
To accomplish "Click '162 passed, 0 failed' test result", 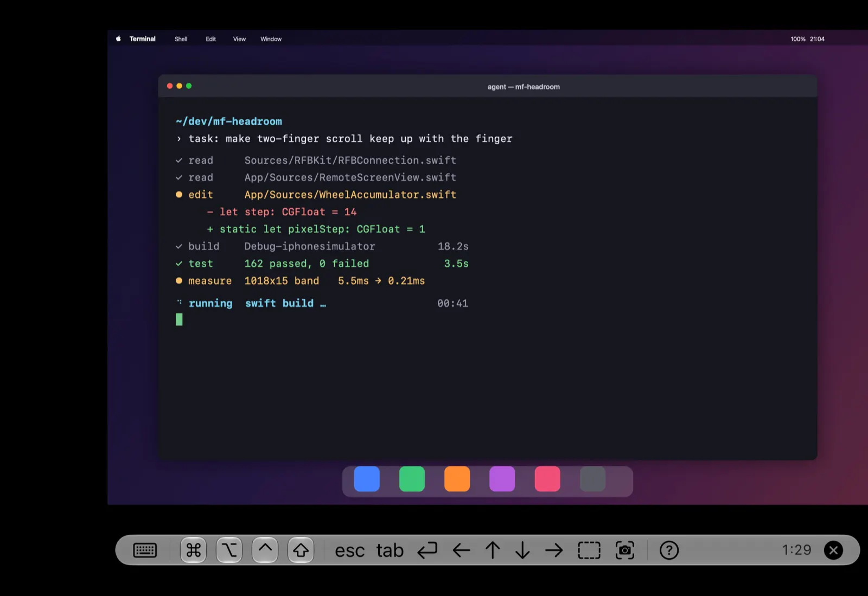I will 307,264.
